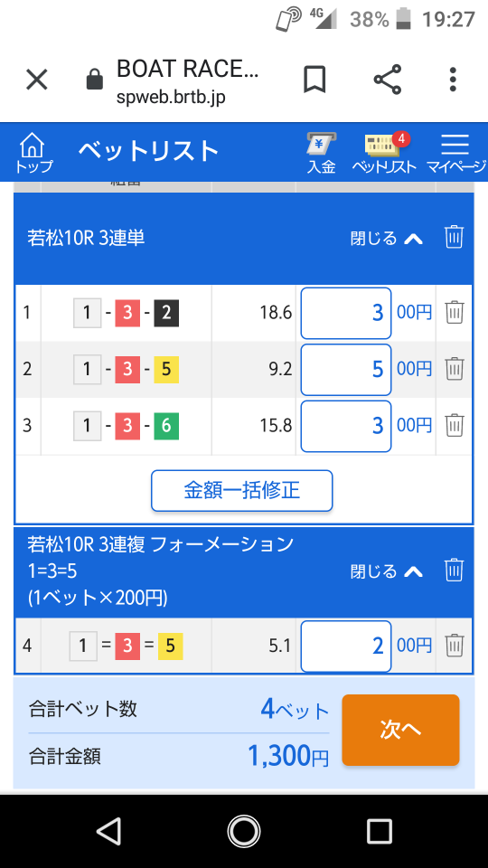Delete the entire 若松10R 3連単 group

pos(454,238)
